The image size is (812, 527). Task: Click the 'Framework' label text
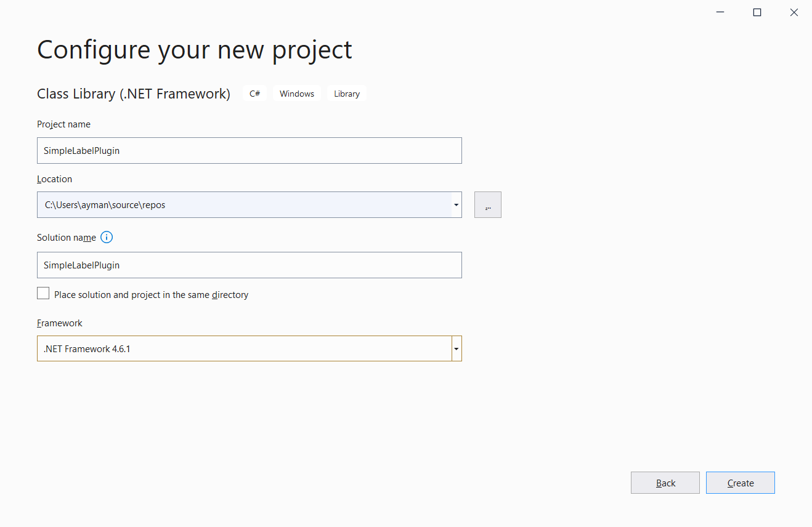click(60, 323)
